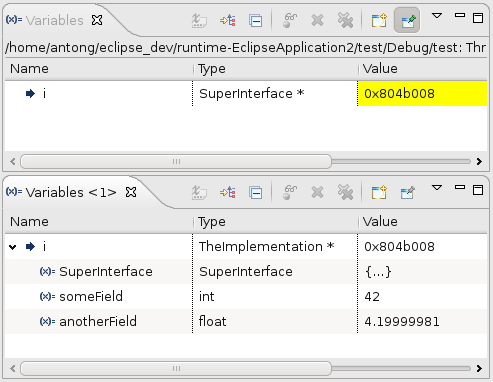Click right arrow of bottom horizontal scrollbar
Screen dimensions: 493x382
[x=479, y=368]
